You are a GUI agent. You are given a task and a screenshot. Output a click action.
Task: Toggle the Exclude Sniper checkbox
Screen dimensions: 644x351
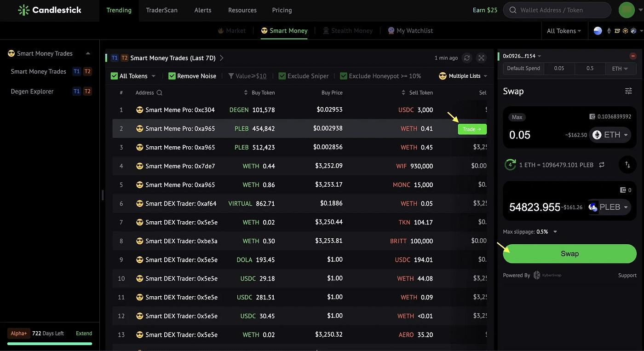pyautogui.click(x=282, y=76)
